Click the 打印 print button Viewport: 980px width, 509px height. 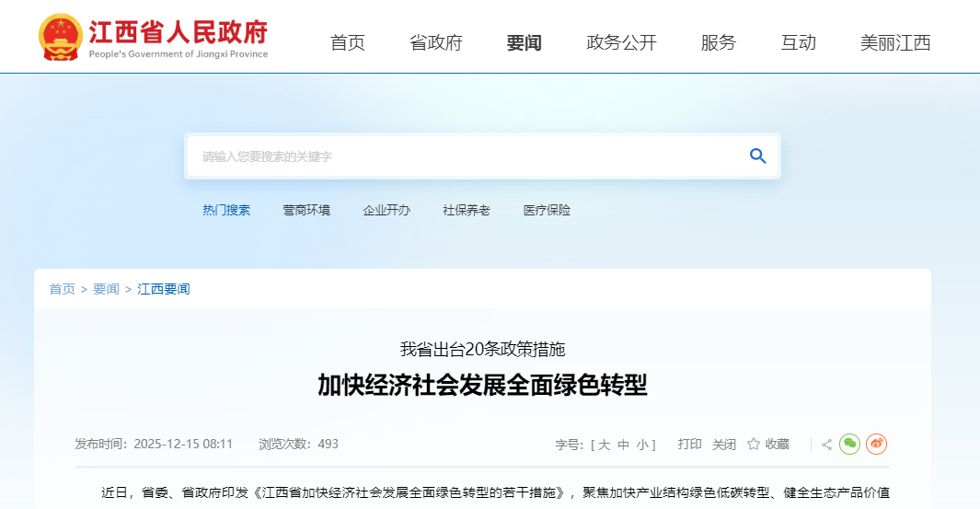tap(690, 445)
